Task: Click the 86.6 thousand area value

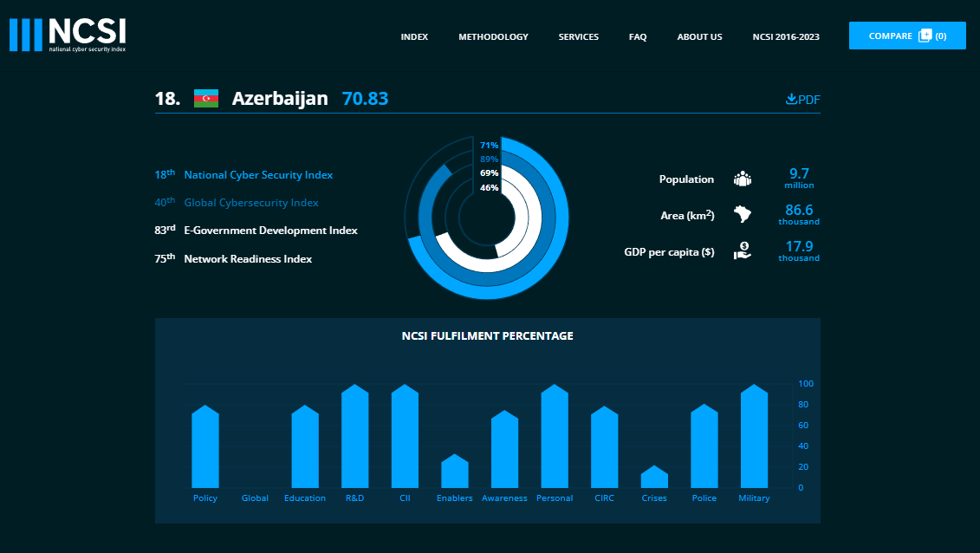Action: tap(799, 214)
